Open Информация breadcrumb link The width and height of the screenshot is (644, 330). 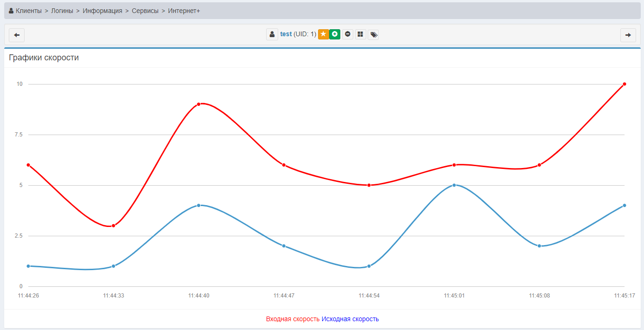point(102,11)
